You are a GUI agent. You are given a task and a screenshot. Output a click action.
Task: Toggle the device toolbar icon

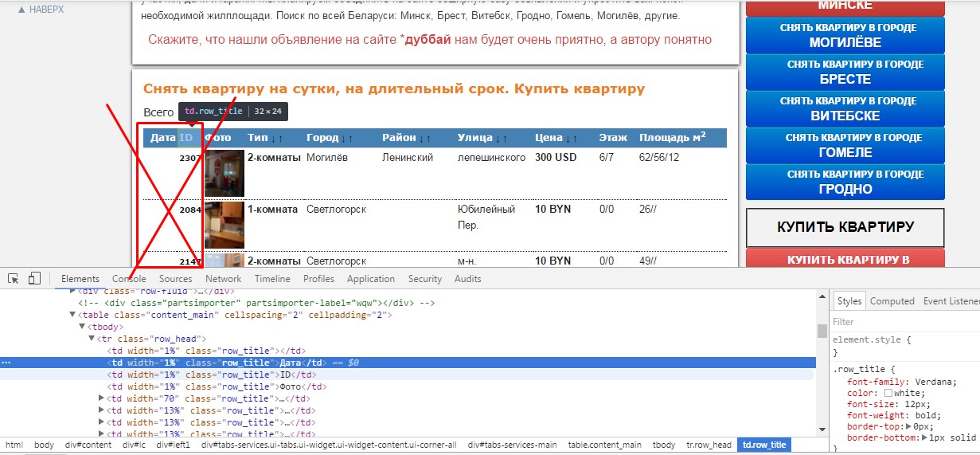34,279
